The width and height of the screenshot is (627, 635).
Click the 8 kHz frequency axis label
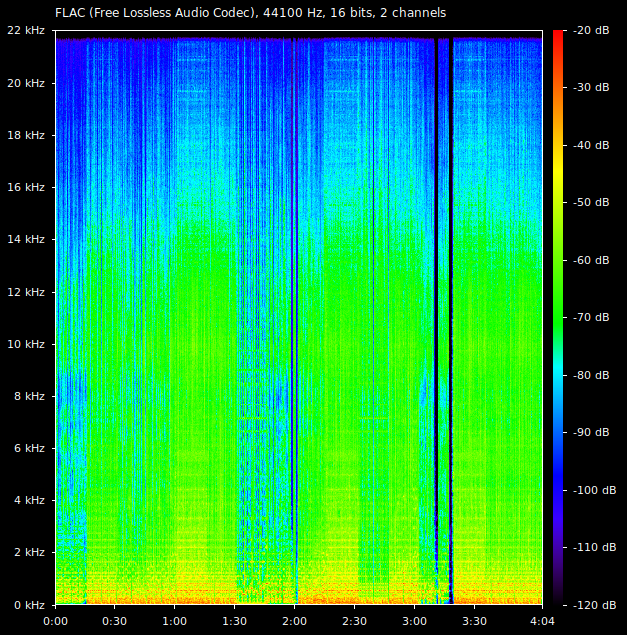29,396
